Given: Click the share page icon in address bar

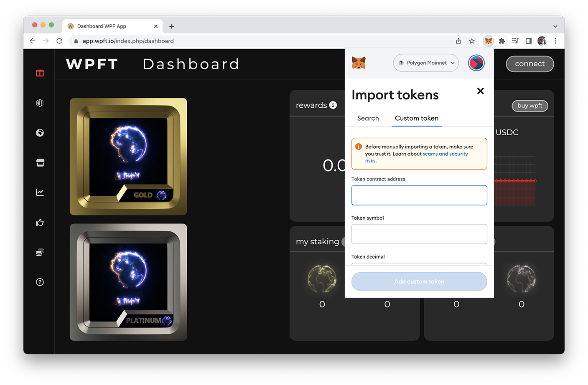Looking at the screenshot, I should coord(458,41).
